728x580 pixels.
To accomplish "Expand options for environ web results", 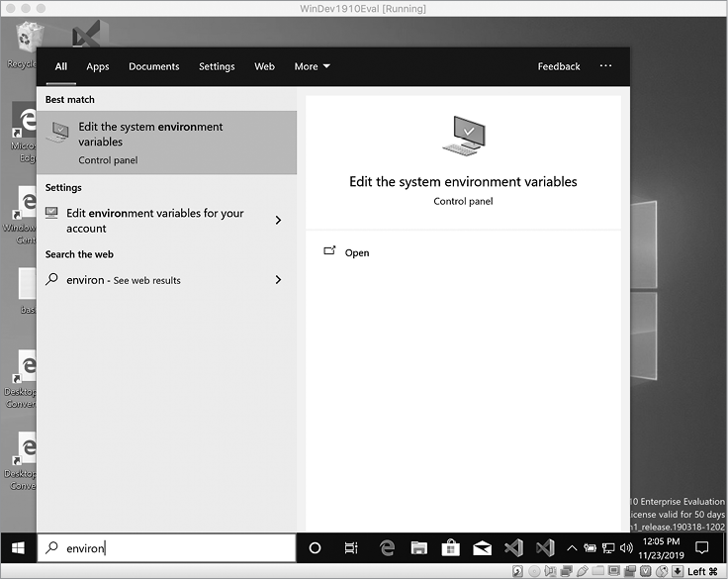I will point(278,280).
